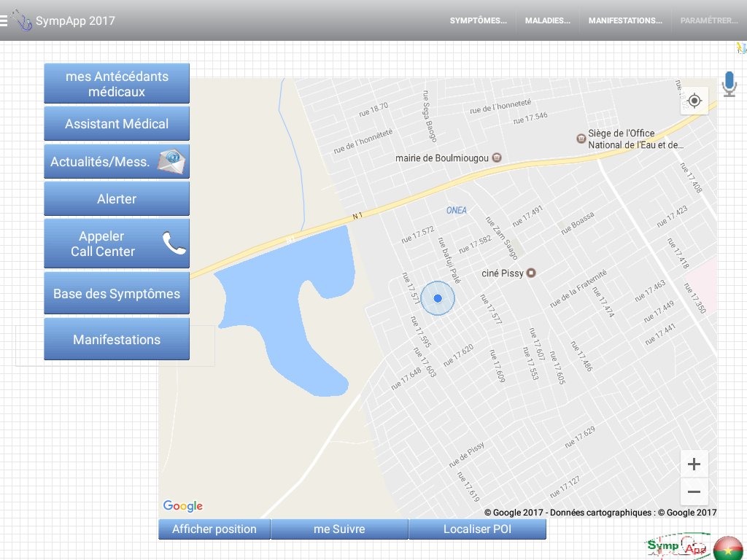Click the rue Boassa label

578,223
